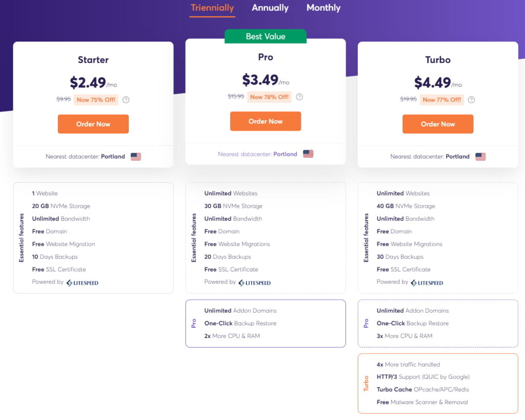Switch to Annually billing tab
This screenshot has height=420, width=525.
[x=270, y=8]
